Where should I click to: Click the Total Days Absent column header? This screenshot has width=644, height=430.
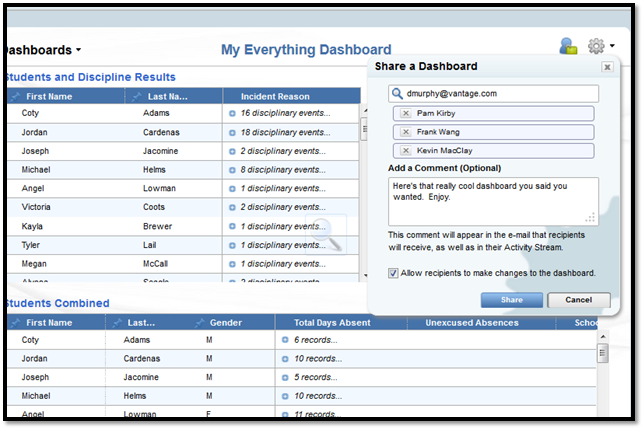(332, 323)
